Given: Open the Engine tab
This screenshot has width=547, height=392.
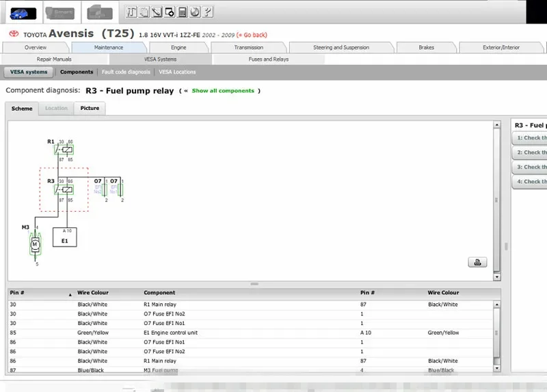Looking at the screenshot, I should coord(178,47).
